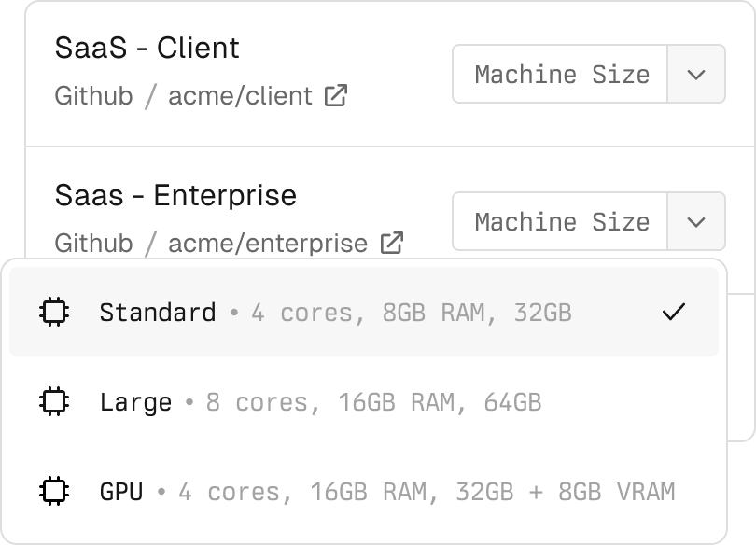Open external link icon beside acme/client
Image resolution: width=756 pixels, height=545 pixels.
point(336,95)
